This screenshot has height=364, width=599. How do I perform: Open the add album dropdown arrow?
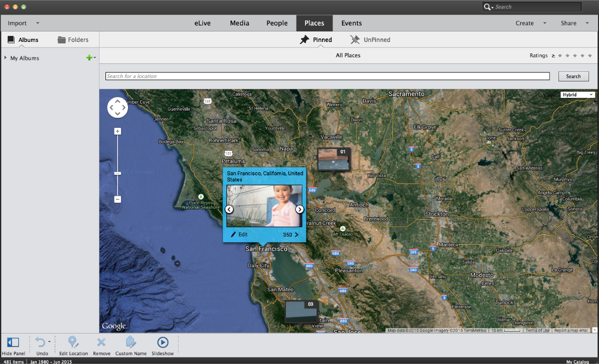tap(94, 57)
